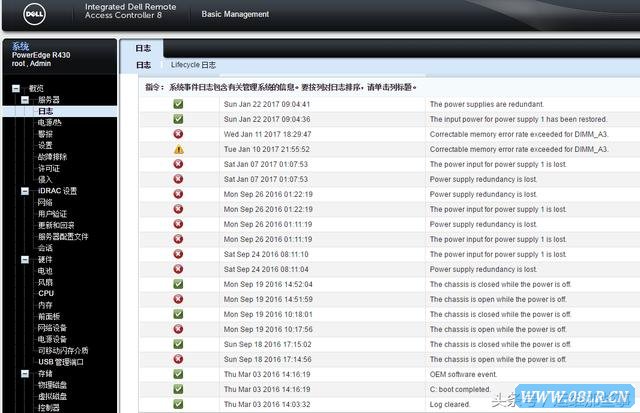Click green check icon for power supplies redundant

178,104
